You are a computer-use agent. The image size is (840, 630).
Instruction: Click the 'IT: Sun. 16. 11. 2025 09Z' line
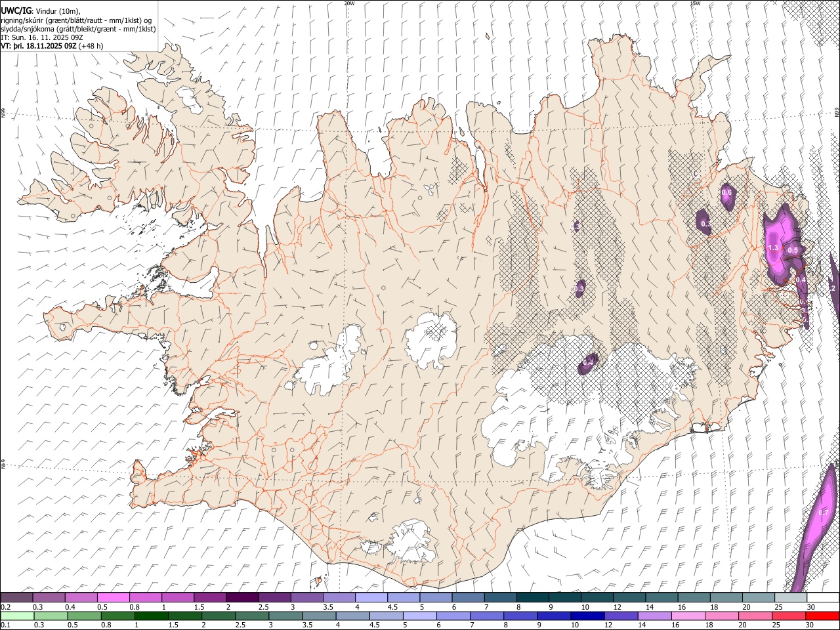[x=42, y=37]
